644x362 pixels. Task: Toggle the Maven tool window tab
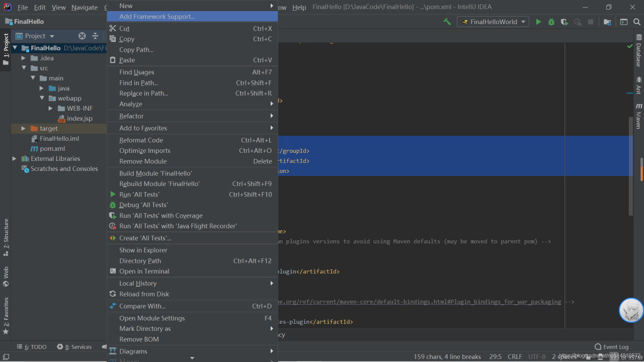[638, 116]
